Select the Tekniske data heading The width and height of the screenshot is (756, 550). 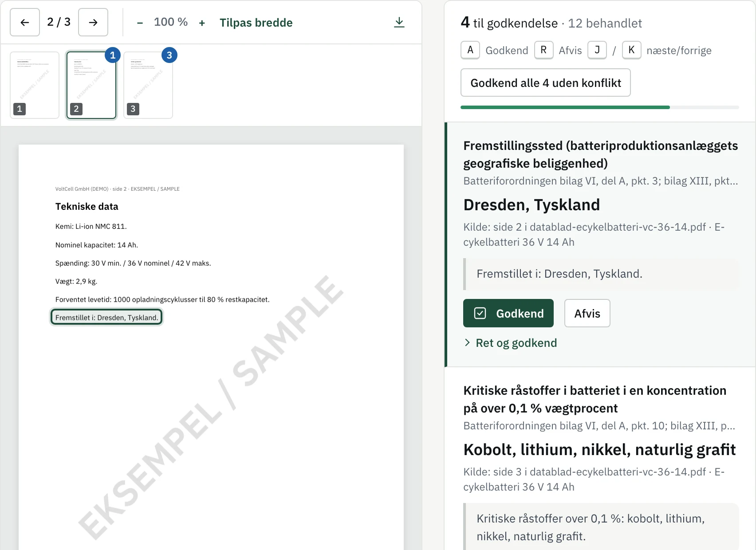[x=87, y=206]
